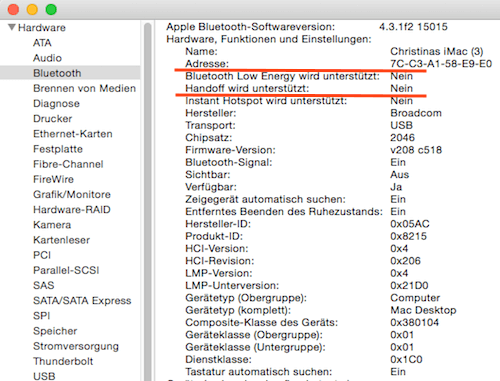The height and width of the screenshot is (381, 500).
Task: Select Fibre-Channel in the sidebar
Action: (68, 164)
